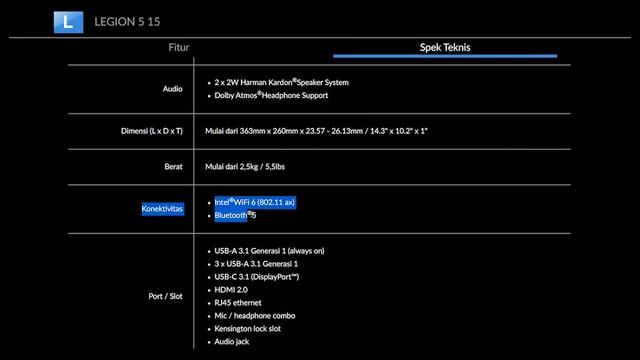Screen dimensions: 640x360
Task: Click the Bluetooth 5 line
Action: click(x=235, y=216)
